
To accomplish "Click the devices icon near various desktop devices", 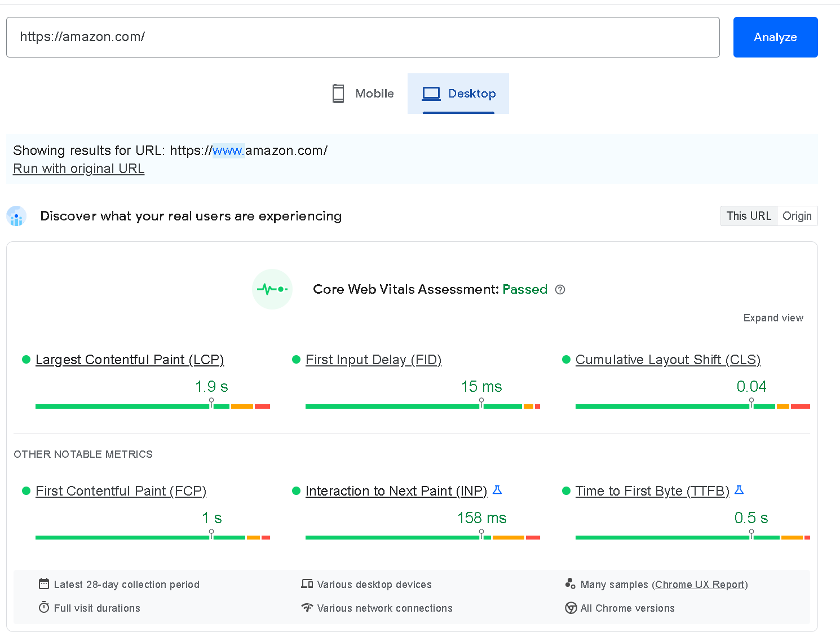I will point(307,584).
